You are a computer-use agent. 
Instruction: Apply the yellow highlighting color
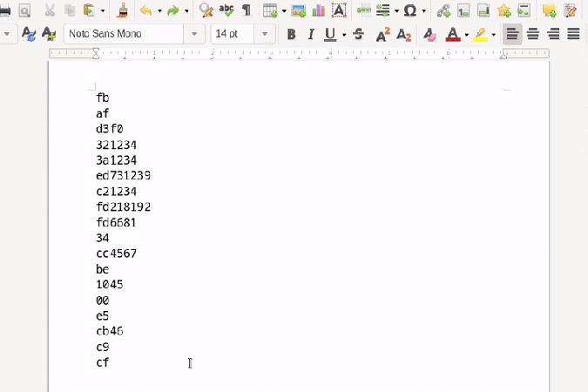coord(480,35)
